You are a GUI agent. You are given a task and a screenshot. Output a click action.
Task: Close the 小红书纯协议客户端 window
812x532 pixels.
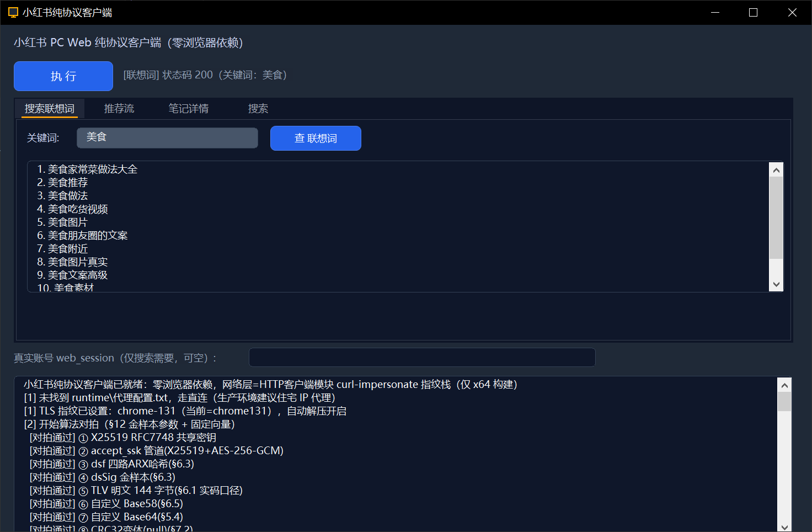tap(792, 12)
